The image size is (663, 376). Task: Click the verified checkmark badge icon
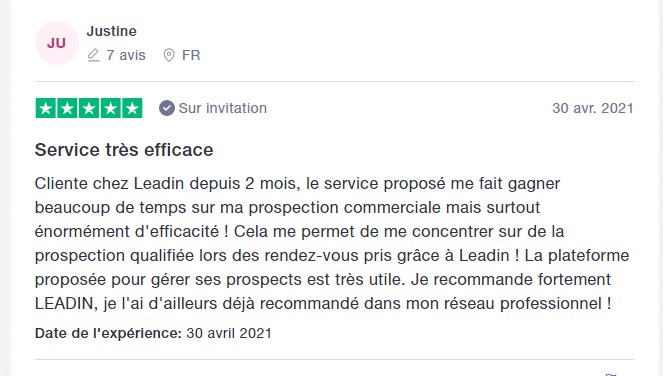click(167, 108)
